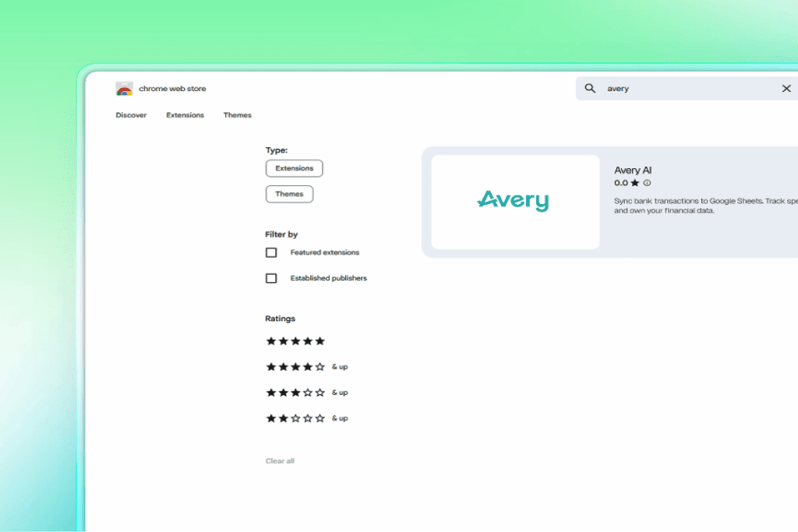Viewport: 798px width, 532px height.
Task: Check the Established publishers checkbox
Action: [x=271, y=278]
